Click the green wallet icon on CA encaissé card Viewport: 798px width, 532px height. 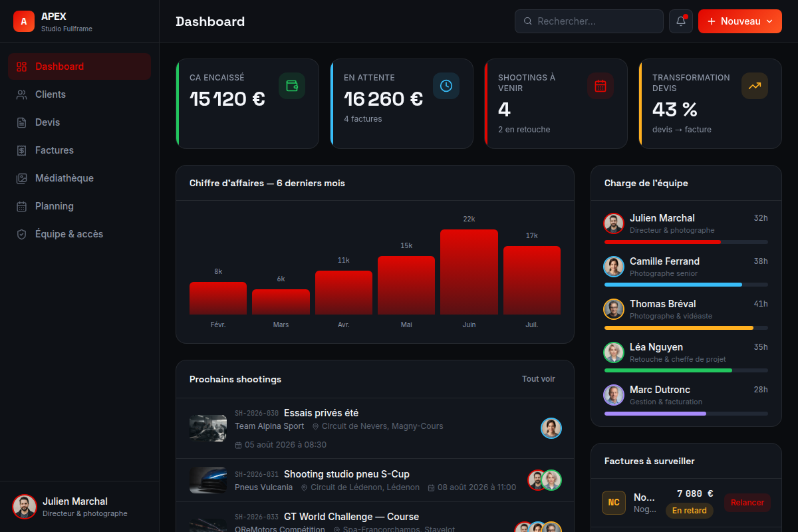tap(292, 86)
